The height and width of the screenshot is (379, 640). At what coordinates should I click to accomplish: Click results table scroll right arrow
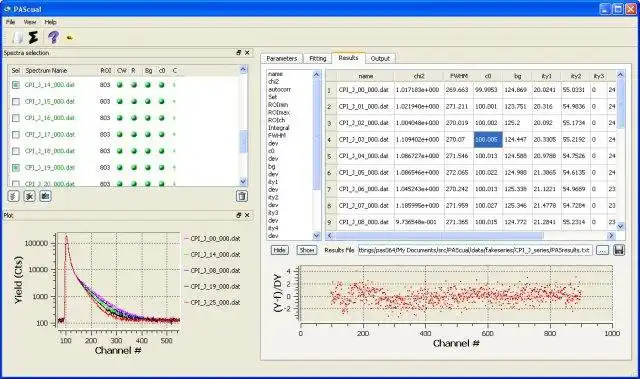(x=611, y=235)
